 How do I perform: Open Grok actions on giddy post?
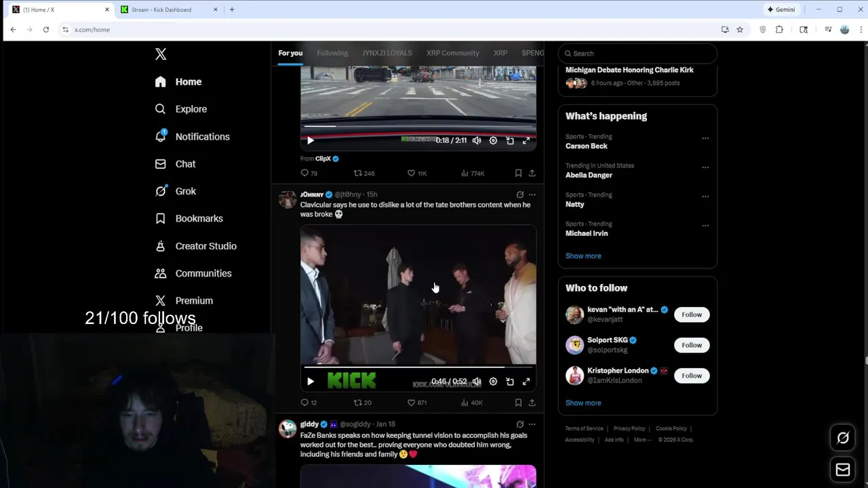click(519, 424)
